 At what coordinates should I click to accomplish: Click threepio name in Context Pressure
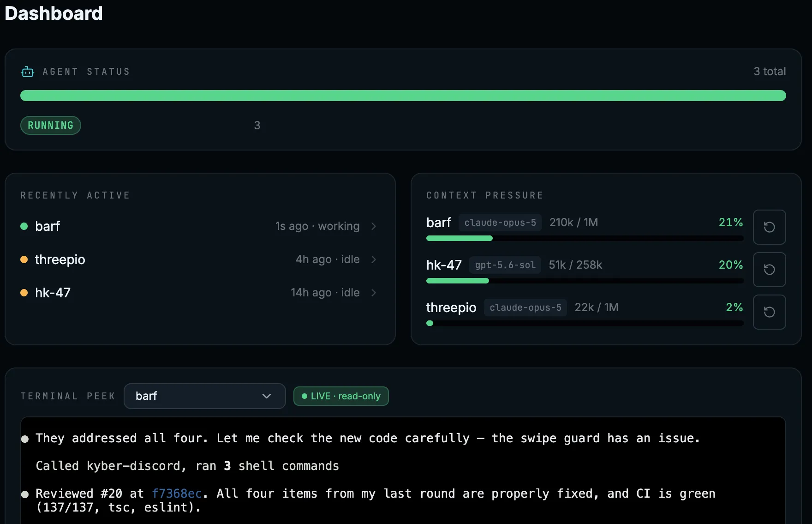[451, 308]
